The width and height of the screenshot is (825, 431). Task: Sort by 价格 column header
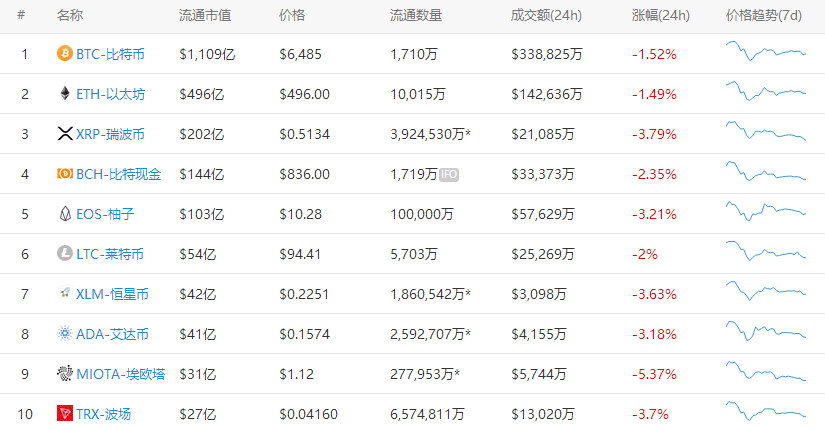[292, 15]
